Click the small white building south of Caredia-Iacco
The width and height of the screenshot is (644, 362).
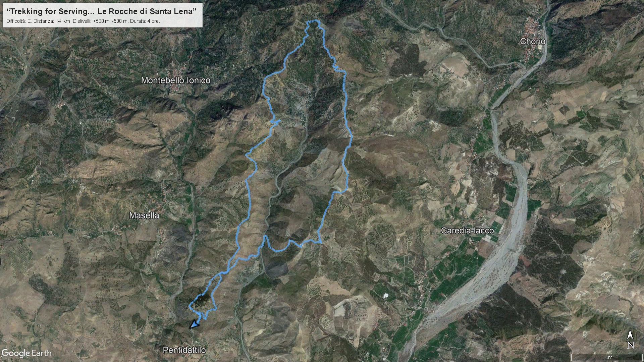click(385, 295)
